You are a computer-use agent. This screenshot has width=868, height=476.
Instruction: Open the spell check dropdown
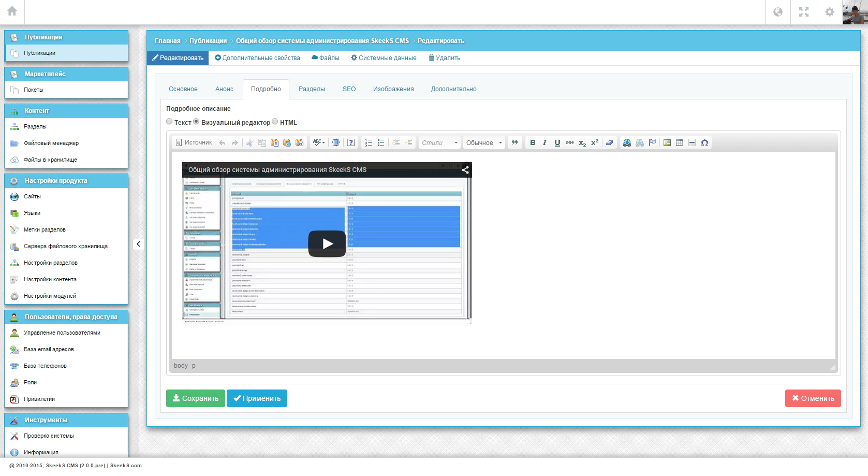(x=319, y=142)
